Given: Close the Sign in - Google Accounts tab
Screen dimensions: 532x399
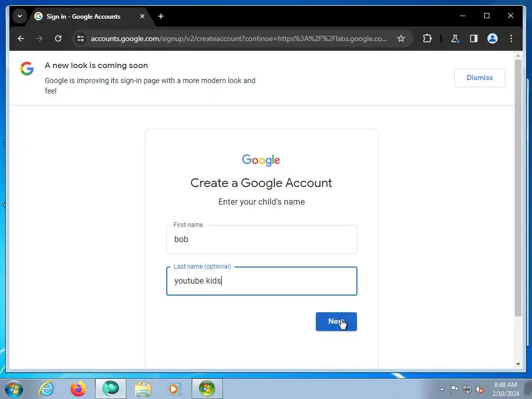Looking at the screenshot, I should coord(142,16).
